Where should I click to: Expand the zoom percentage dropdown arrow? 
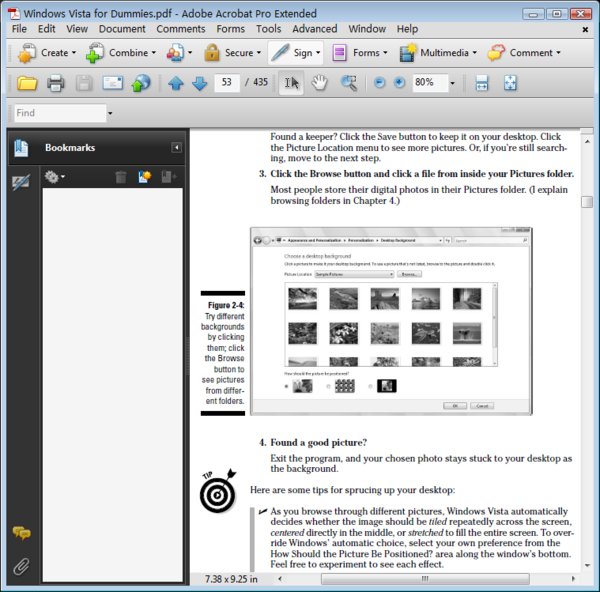coord(452,83)
